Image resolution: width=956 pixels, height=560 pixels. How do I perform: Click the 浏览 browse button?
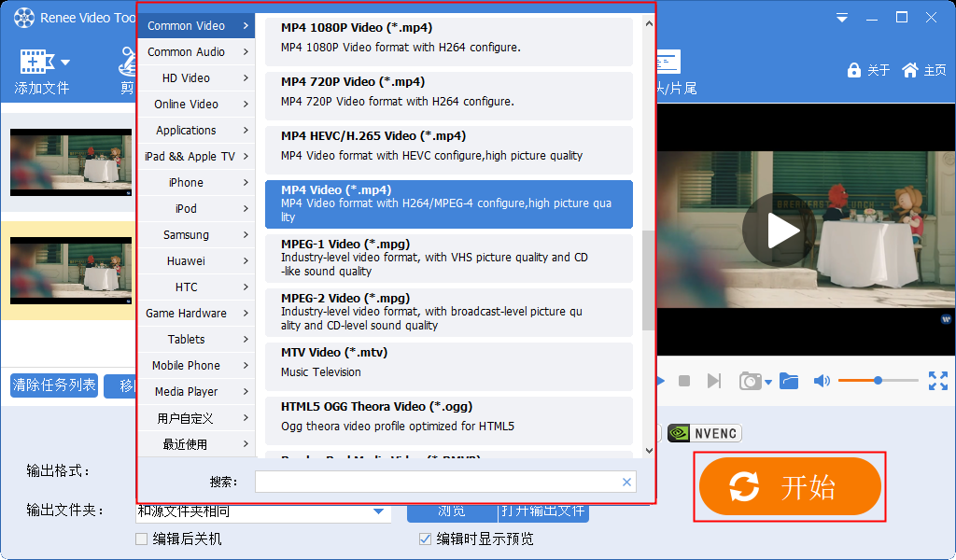452,511
